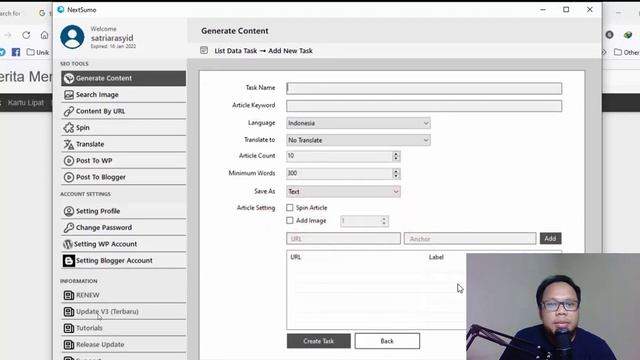Click the Update V3 (Terbaru) icon
This screenshot has width=640, height=360.
69,311
